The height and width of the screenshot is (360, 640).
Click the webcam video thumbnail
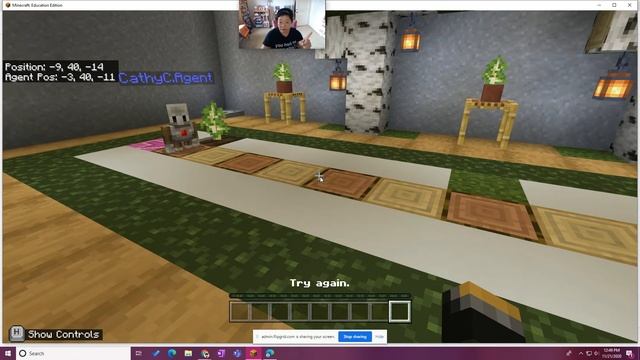point(282,24)
